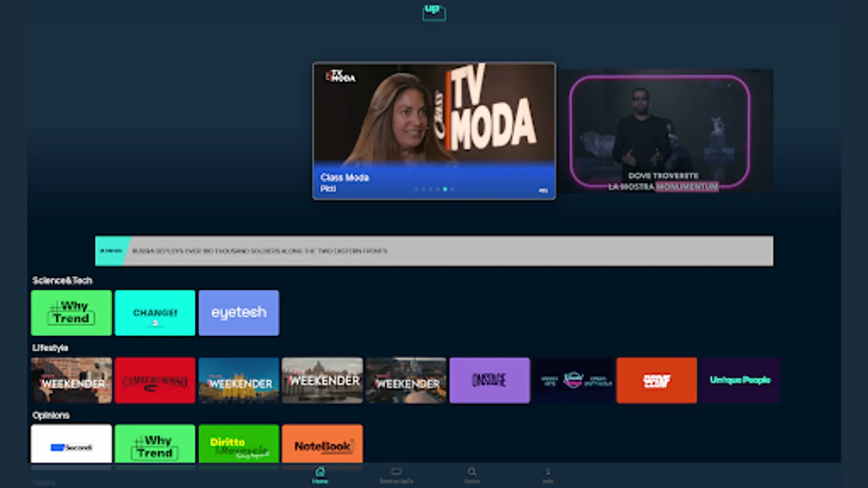The width and height of the screenshot is (868, 488).
Task: Click the Science&Tech section heading
Action: point(62,280)
